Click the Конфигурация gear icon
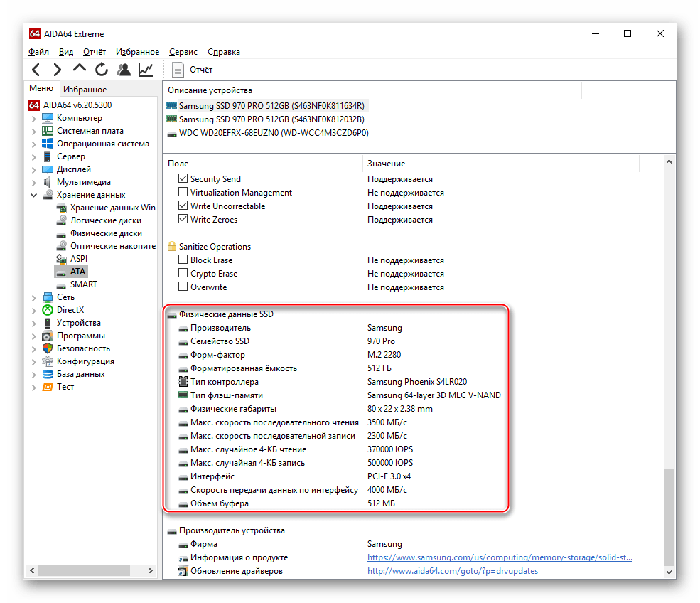Viewport: 700px width, 603px height. pyautogui.click(x=48, y=361)
